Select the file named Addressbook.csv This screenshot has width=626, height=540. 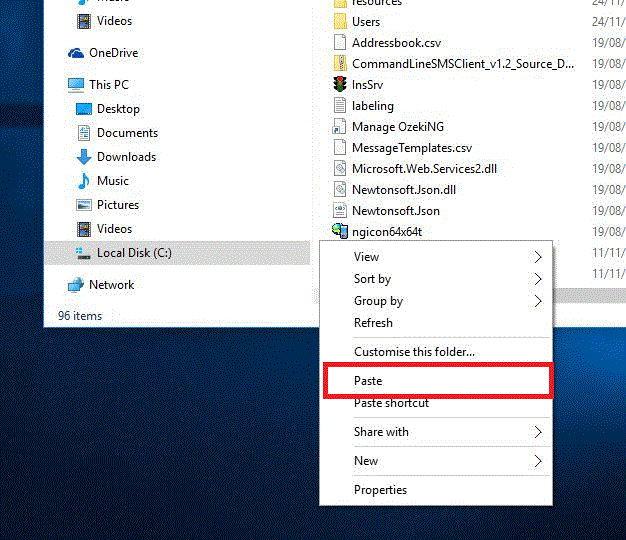tap(396, 43)
